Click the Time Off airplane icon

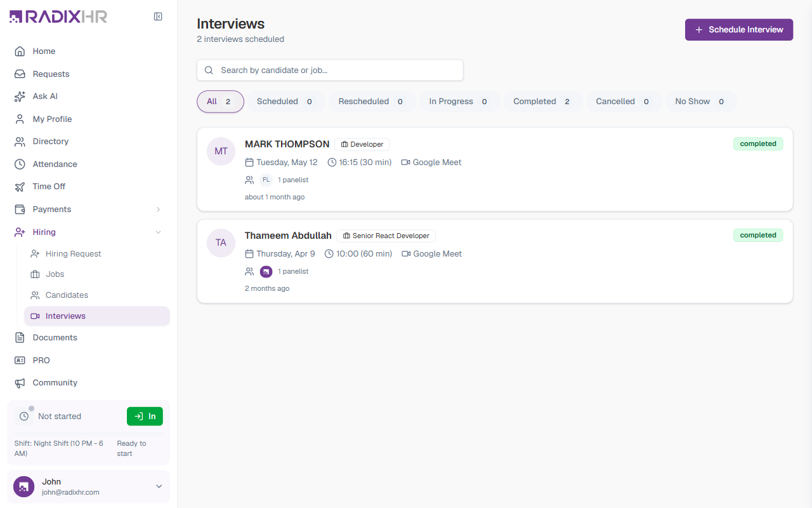(x=20, y=187)
